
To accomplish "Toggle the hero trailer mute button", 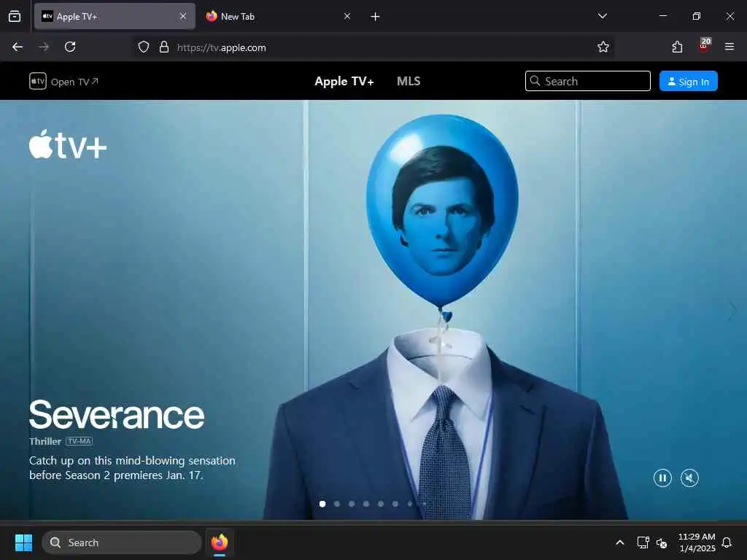I will pos(689,478).
